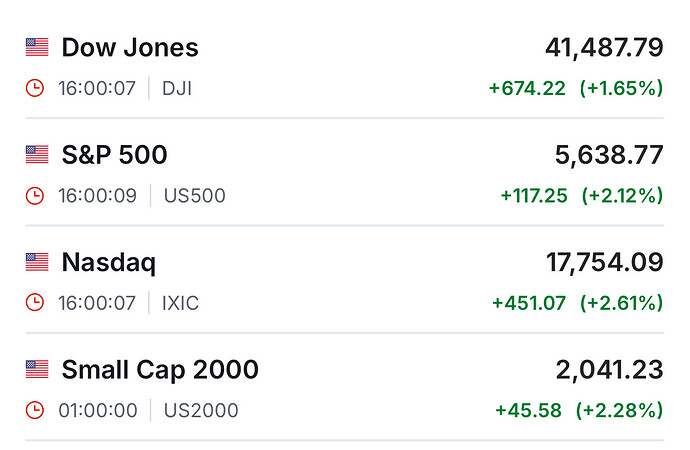Viewport: 690px width, 450px height.
Task: Open the Dow Jones index name
Action: click(x=130, y=47)
